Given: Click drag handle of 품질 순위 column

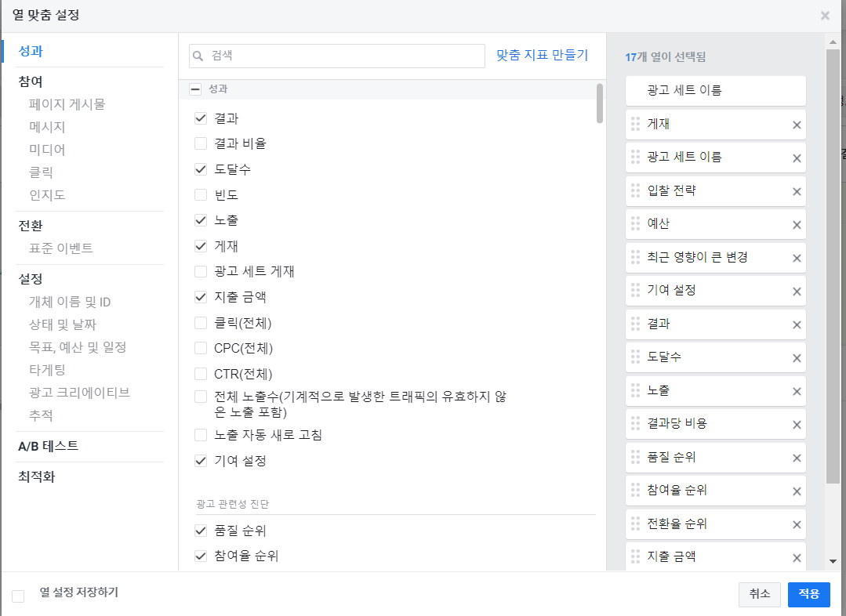Looking at the screenshot, I should [x=636, y=457].
